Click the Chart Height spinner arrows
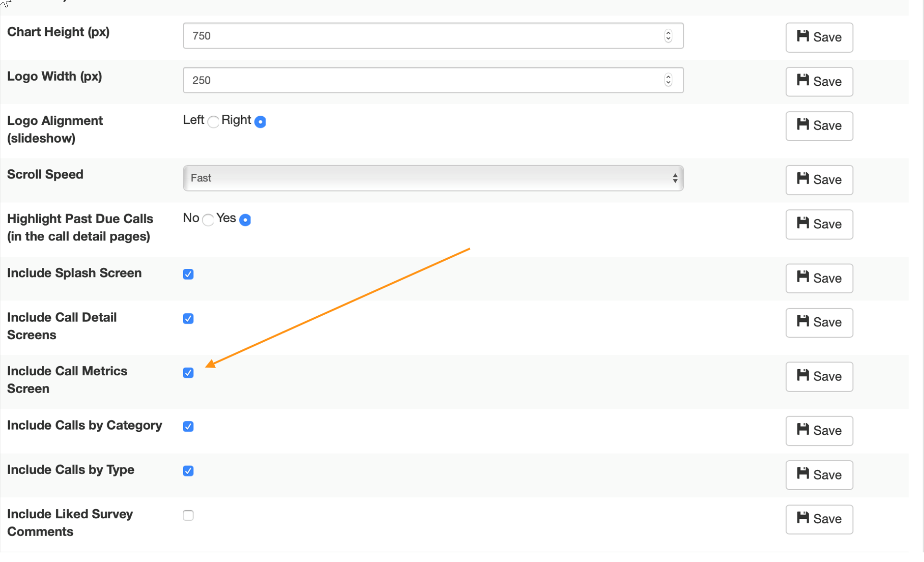 point(668,36)
